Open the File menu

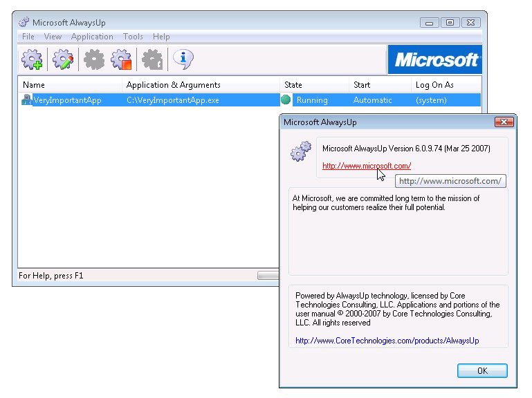(28, 37)
